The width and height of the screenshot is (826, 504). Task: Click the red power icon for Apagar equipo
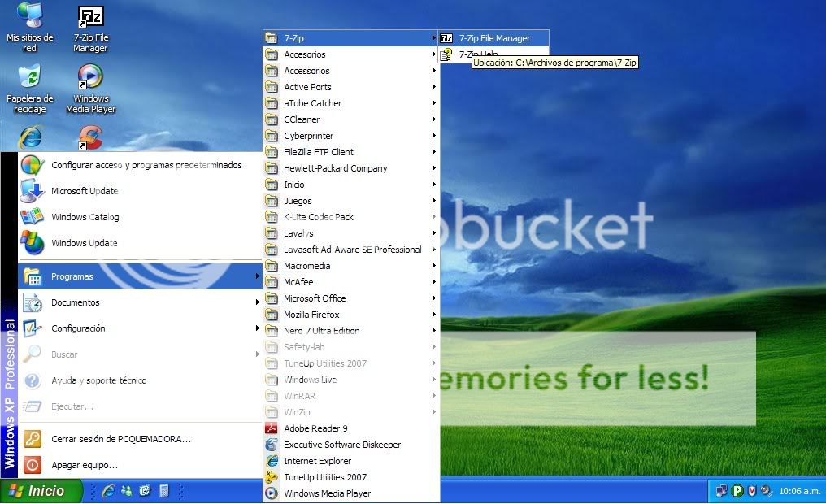(x=33, y=465)
